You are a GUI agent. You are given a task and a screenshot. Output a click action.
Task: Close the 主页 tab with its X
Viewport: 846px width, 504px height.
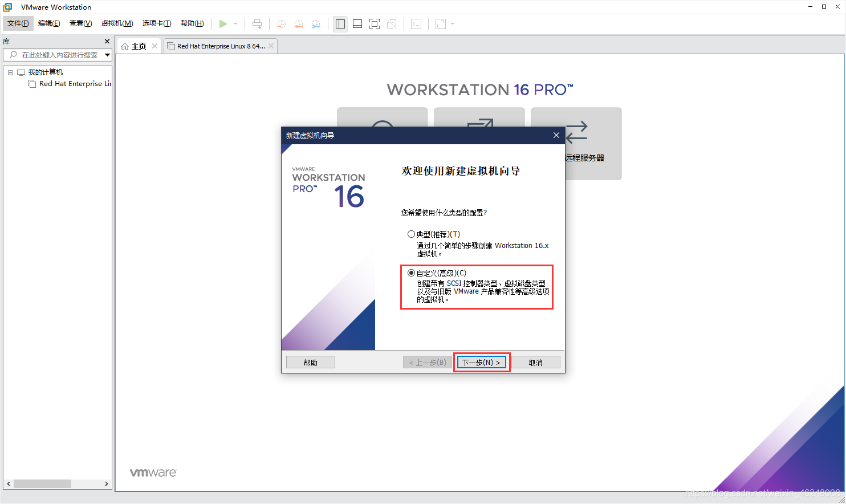pyautogui.click(x=154, y=46)
